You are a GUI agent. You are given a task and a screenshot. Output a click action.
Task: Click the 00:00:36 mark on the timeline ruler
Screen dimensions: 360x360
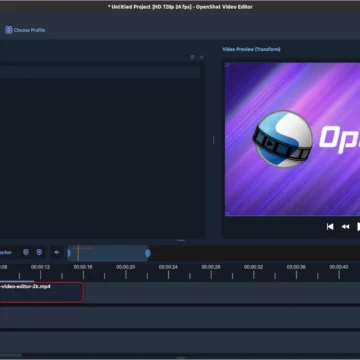[296, 267]
